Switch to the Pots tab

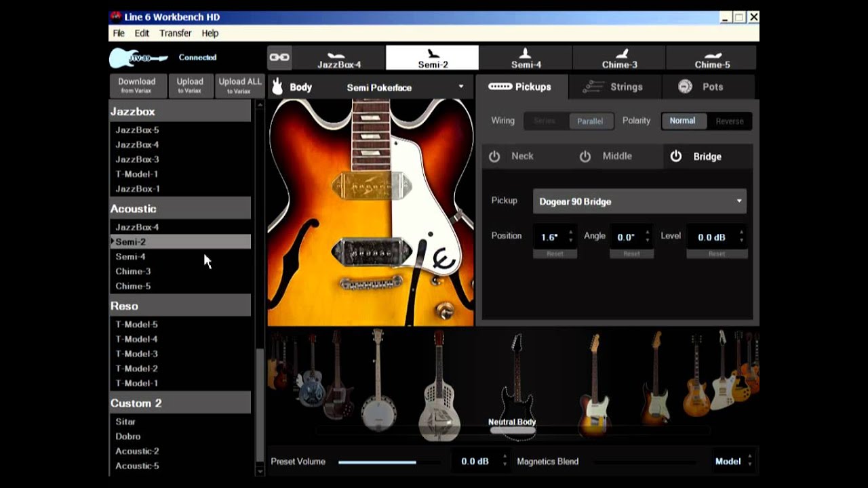(708, 87)
